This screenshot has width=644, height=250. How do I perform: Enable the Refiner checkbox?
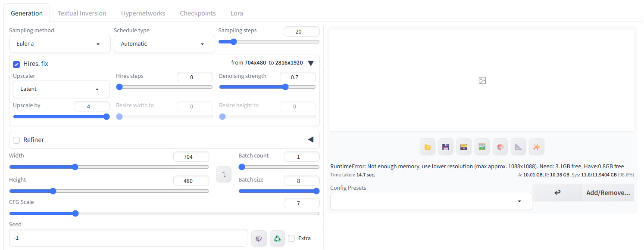[x=16, y=140]
